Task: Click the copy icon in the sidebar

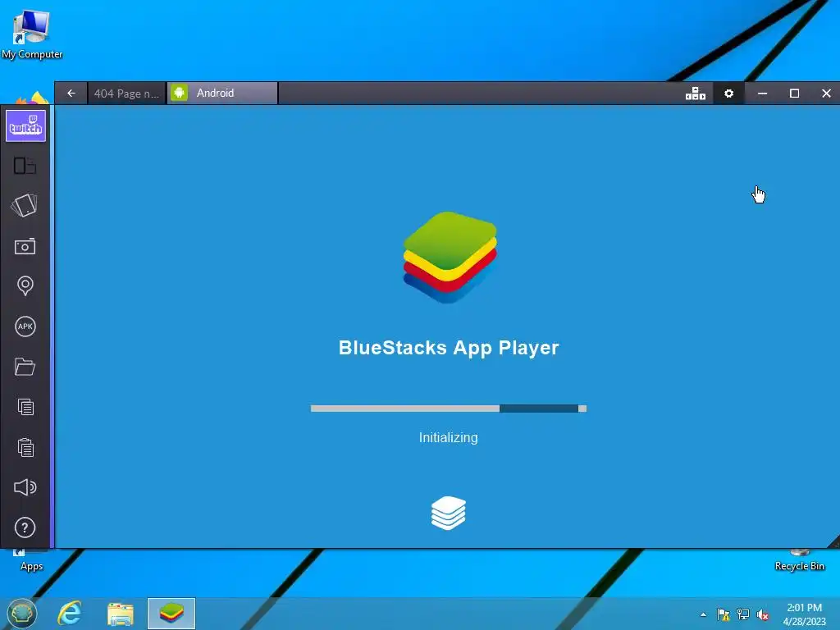Action: tap(25, 407)
